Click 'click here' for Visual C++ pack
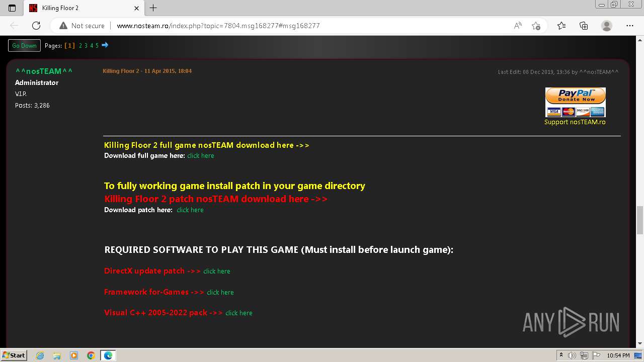The height and width of the screenshot is (362, 644). (239, 313)
